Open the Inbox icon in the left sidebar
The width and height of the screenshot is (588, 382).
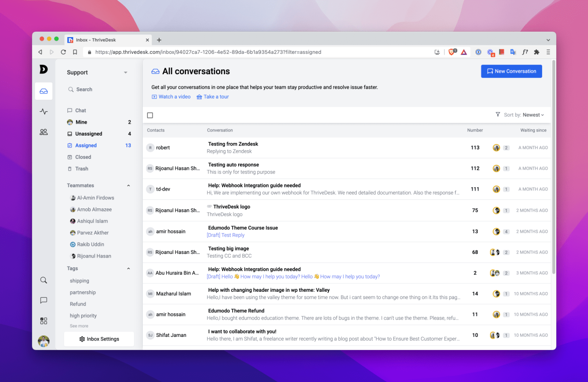tap(44, 91)
